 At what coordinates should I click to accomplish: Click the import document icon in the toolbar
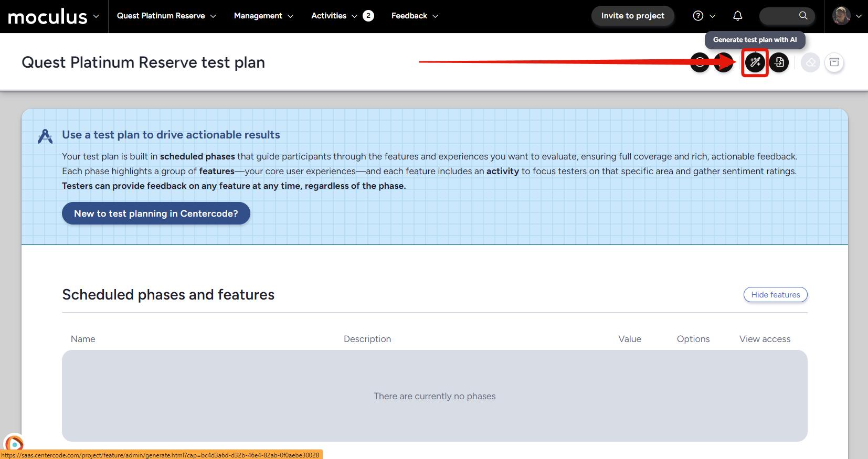tap(779, 63)
